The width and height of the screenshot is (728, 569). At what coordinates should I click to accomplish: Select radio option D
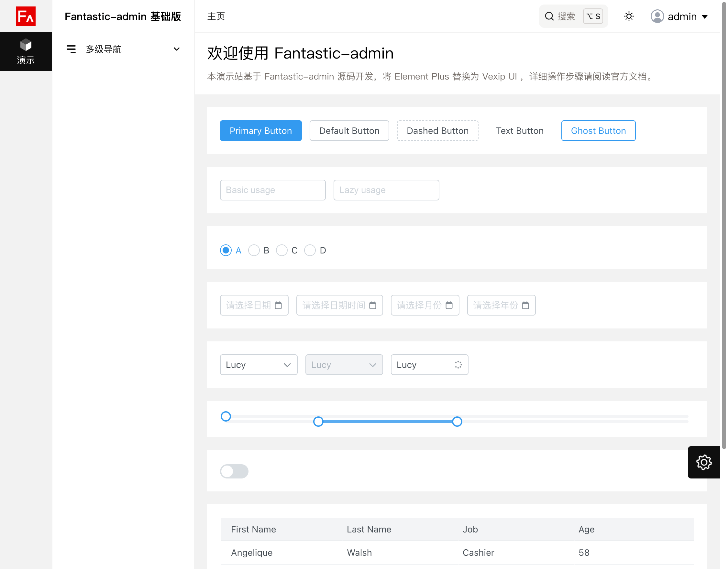[310, 250]
